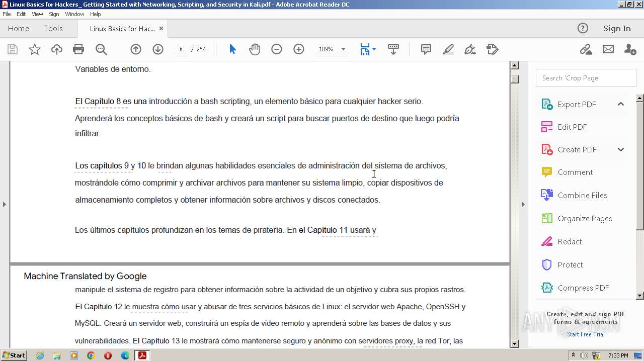
Task: Open the Compress PDF tool
Action: 583,288
